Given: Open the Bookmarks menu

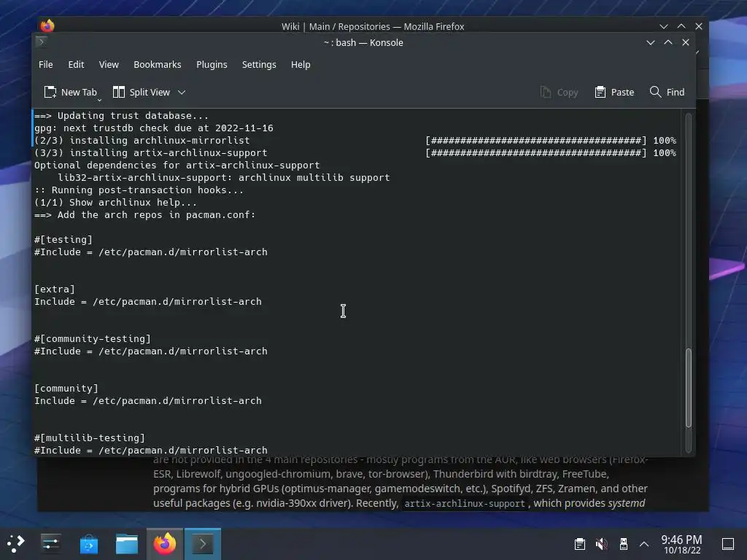Looking at the screenshot, I should 158,64.
